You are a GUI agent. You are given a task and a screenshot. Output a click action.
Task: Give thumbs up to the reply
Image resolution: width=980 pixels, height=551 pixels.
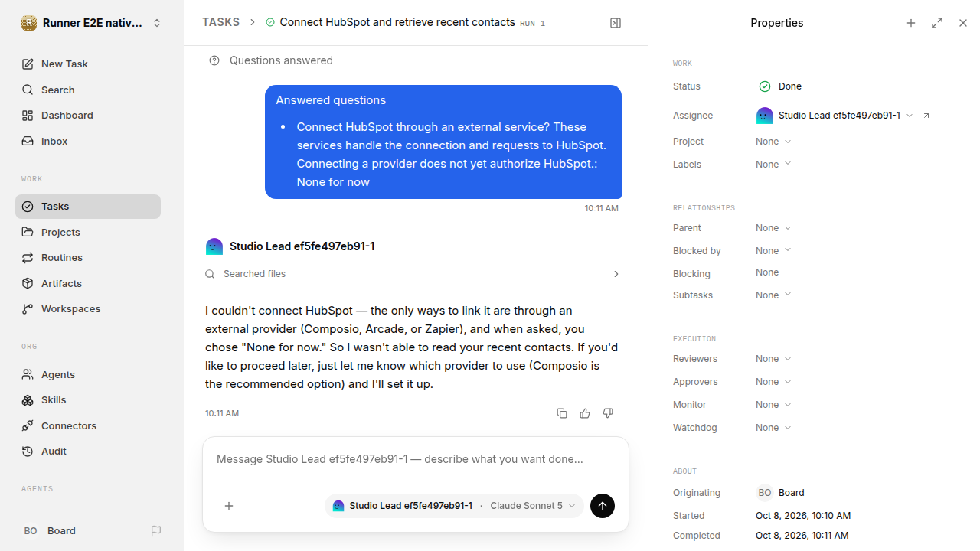tap(585, 413)
